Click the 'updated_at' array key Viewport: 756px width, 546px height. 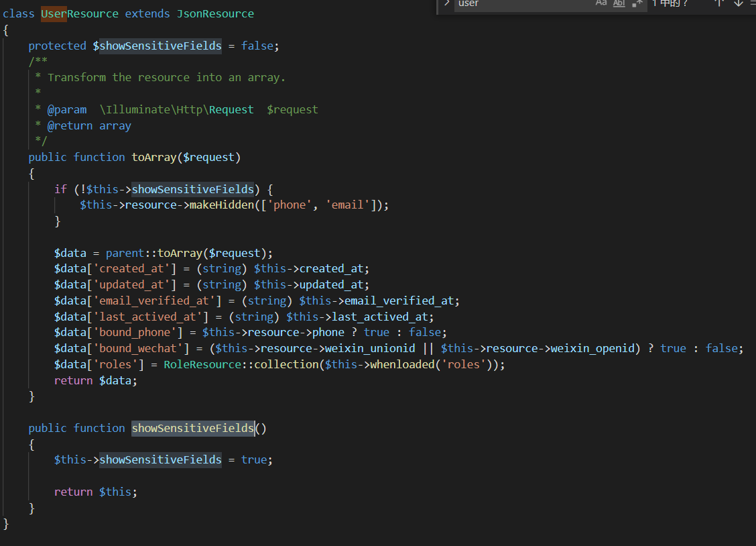131,285
